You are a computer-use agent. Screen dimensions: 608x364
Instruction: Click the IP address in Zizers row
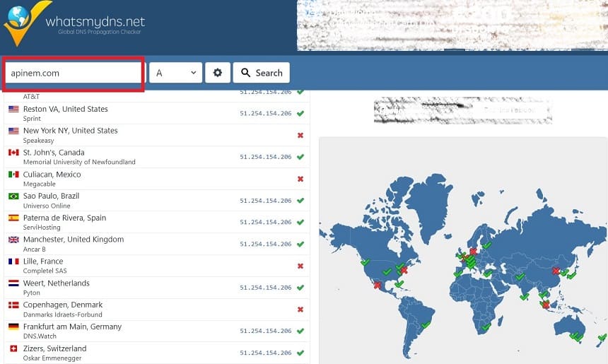[266, 353]
